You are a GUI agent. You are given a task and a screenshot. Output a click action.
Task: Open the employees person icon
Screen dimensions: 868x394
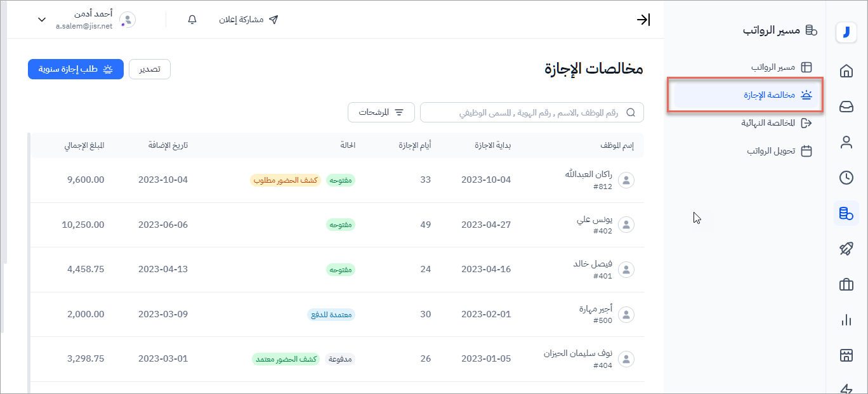click(846, 142)
